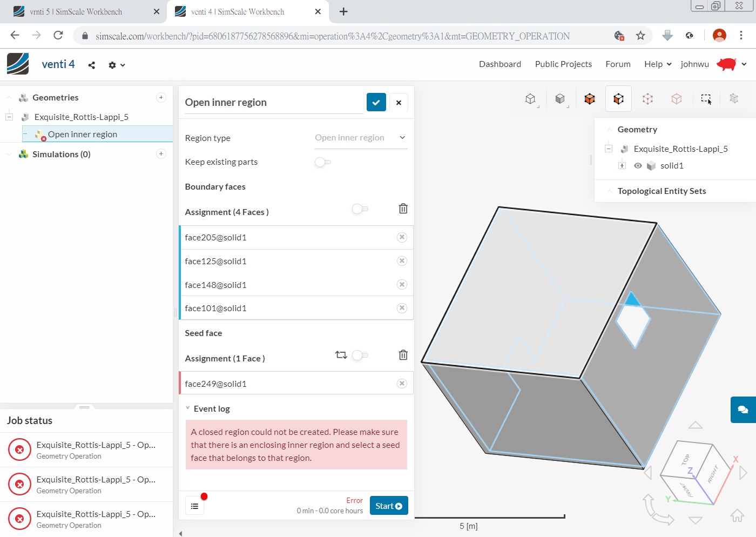
Task: Enable the box selection tool
Action: click(x=706, y=98)
